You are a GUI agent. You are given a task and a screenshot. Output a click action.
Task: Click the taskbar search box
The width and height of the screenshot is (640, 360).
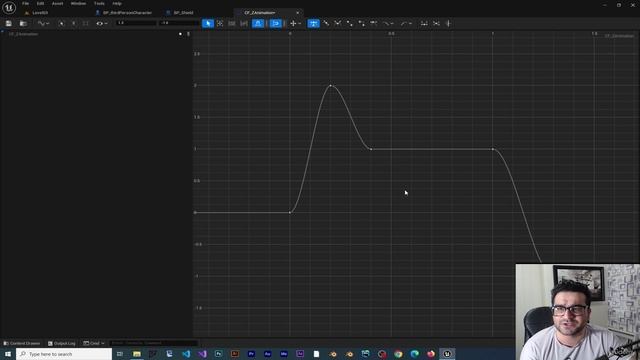tap(64, 354)
